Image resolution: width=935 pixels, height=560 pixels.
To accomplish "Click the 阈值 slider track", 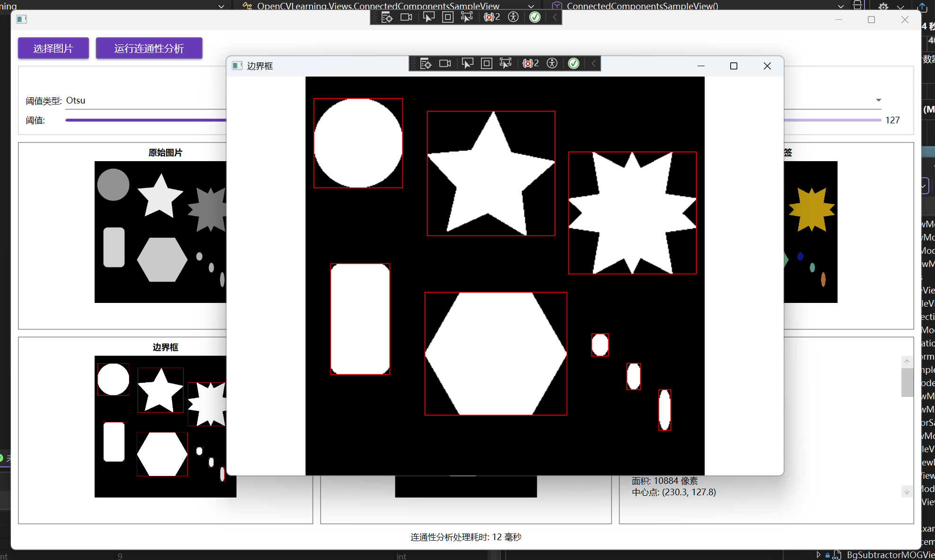I will 142,120.
